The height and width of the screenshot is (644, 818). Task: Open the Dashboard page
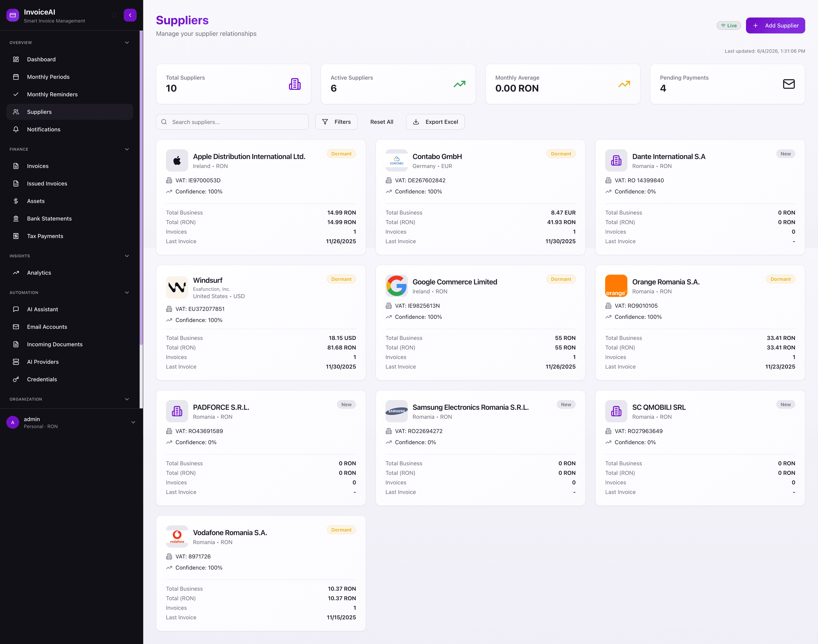pyautogui.click(x=70, y=60)
